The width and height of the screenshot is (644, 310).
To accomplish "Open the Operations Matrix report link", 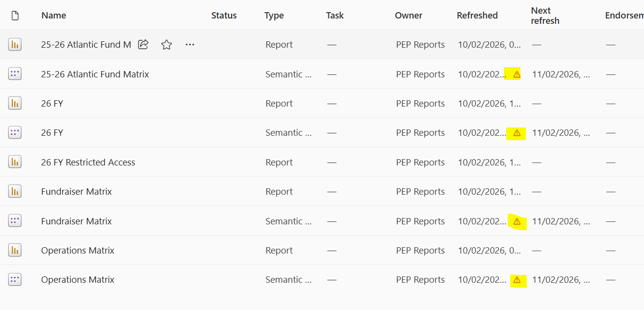I will 77,251.
